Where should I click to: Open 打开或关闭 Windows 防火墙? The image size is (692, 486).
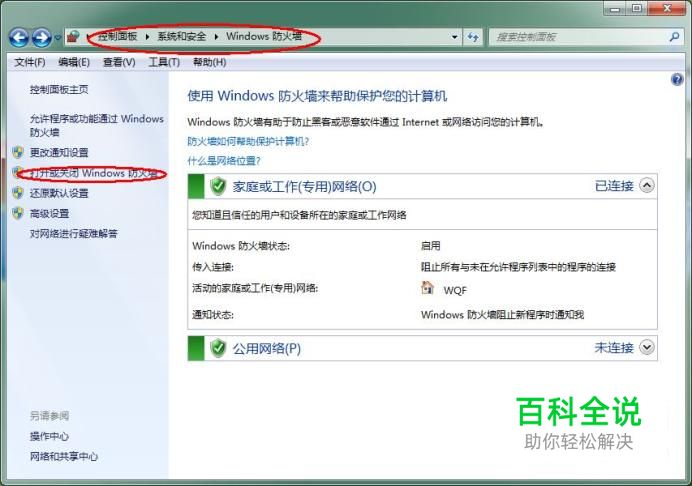tap(94, 173)
